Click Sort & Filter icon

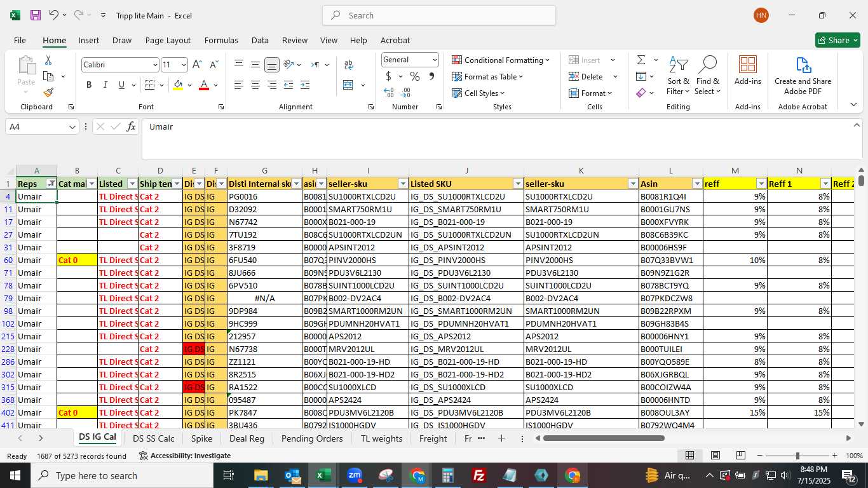tap(678, 75)
